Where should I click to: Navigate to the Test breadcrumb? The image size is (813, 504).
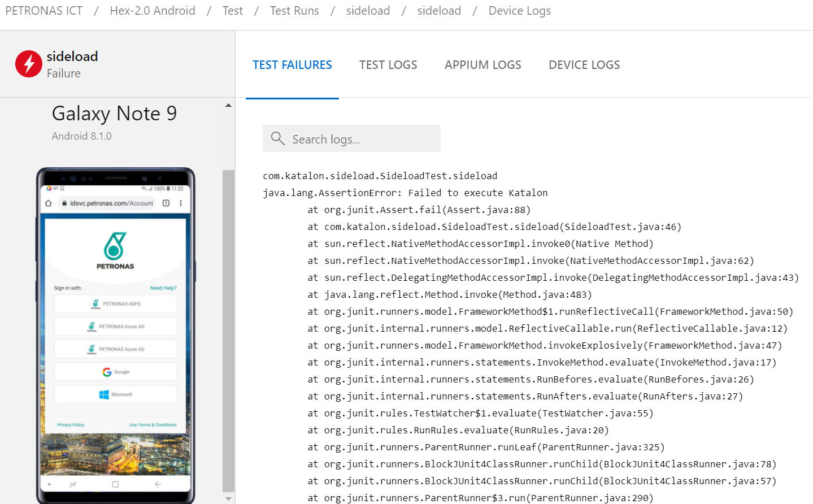click(x=233, y=11)
